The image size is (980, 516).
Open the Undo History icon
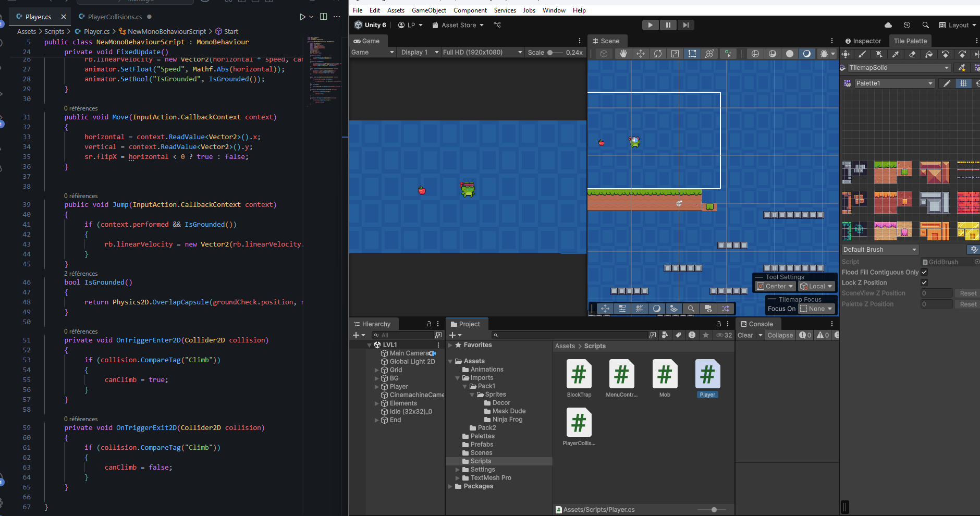pos(907,25)
